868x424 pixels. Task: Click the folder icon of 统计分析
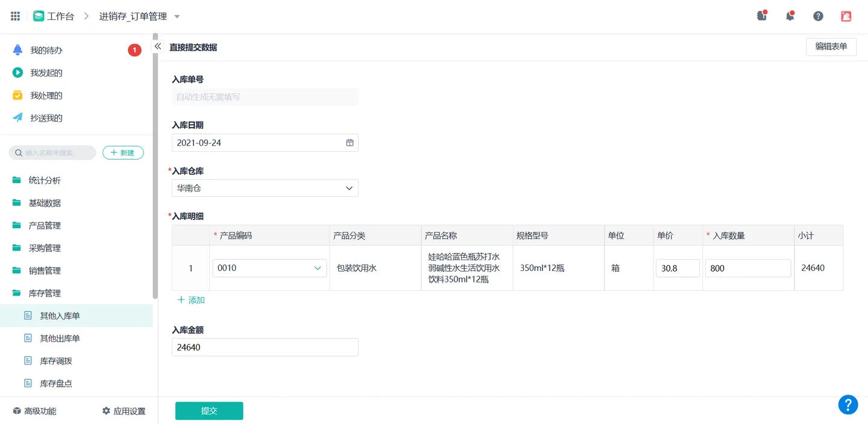(17, 180)
